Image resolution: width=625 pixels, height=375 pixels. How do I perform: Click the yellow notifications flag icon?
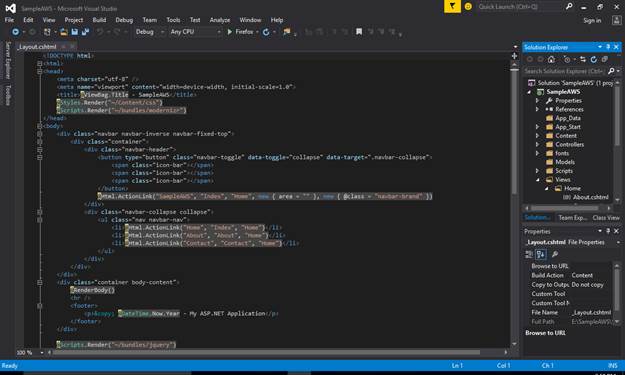click(x=452, y=6)
